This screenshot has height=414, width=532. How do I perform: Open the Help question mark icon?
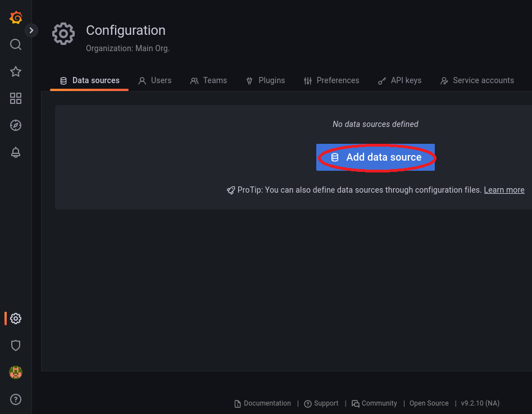[16, 399]
